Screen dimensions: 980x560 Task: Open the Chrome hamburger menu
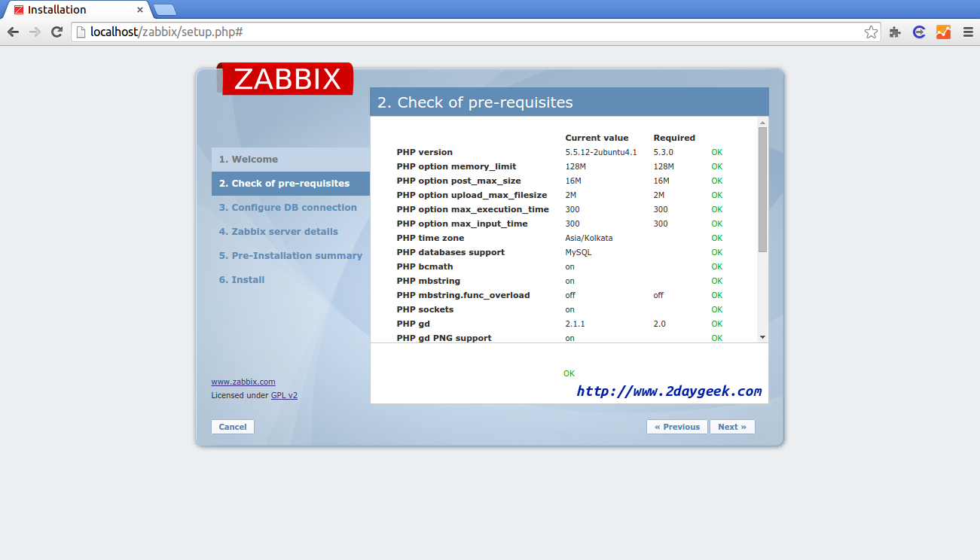968,32
